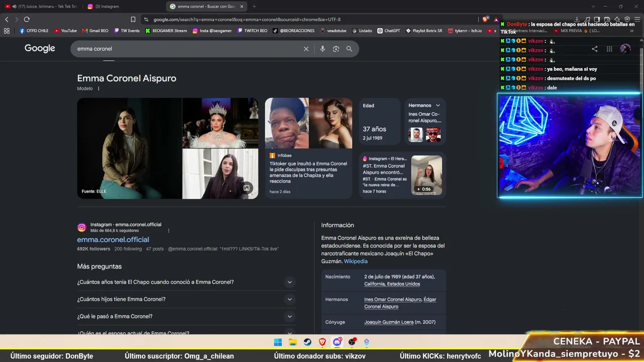644x362 pixels.
Task: Open the emma.coronel.official Instagram link
Action: click(113, 240)
